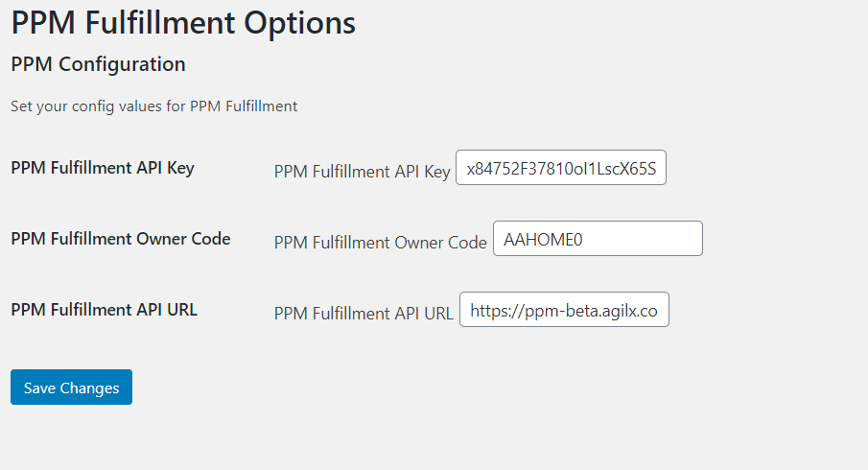Click the Save Changes button
This screenshot has height=470, width=868.
71,387
